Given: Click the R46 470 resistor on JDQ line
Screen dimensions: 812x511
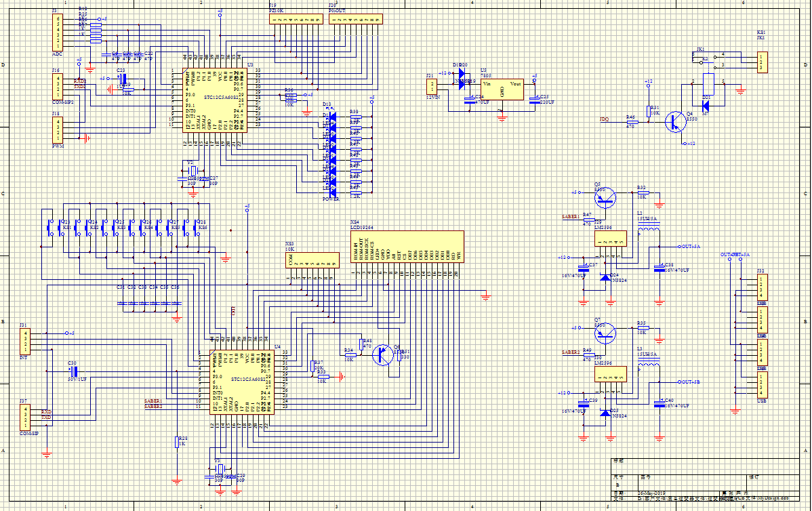Looking at the screenshot, I should (x=630, y=121).
